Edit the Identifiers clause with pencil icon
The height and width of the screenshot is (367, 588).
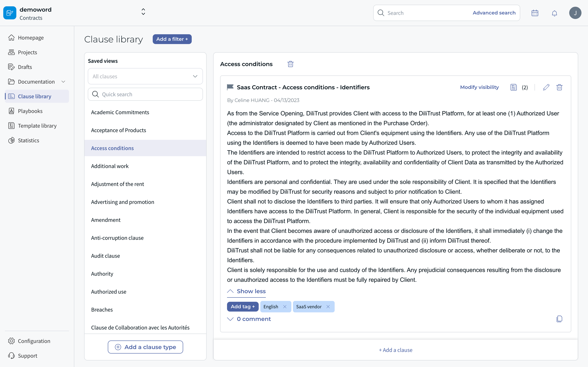(546, 87)
